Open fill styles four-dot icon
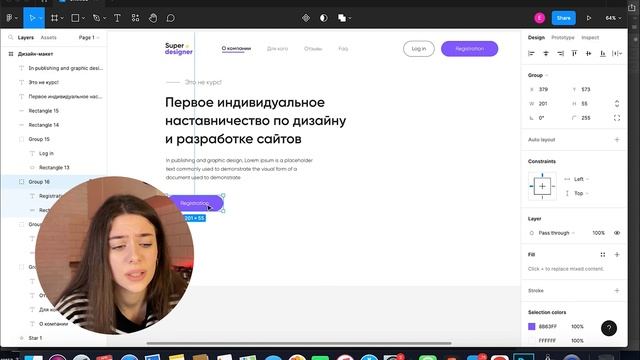This screenshot has height=360, width=640. tap(603, 255)
